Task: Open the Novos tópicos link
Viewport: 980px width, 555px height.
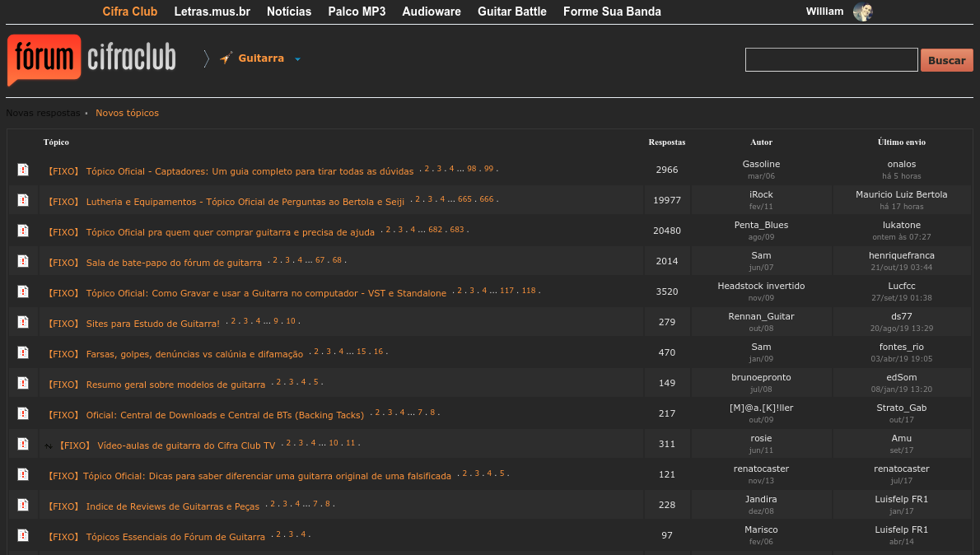Action: point(127,113)
